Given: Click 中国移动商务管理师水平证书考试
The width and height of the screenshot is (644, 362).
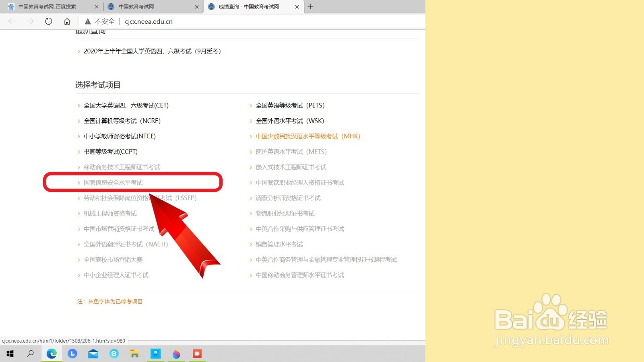Looking at the screenshot, I should coord(300,275).
